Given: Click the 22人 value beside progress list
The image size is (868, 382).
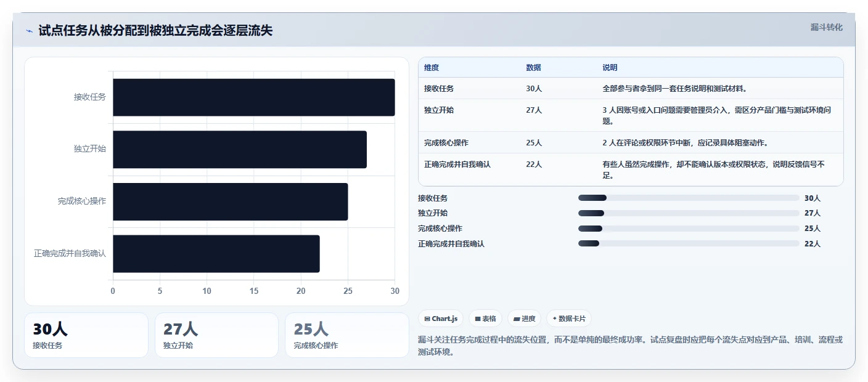Looking at the screenshot, I should pyautogui.click(x=813, y=244).
